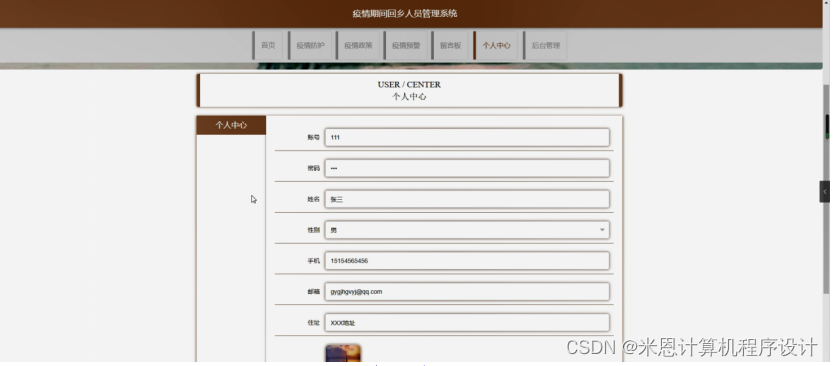833x366 pixels.
Task: Click into the 密码 password field
Action: [x=467, y=168]
